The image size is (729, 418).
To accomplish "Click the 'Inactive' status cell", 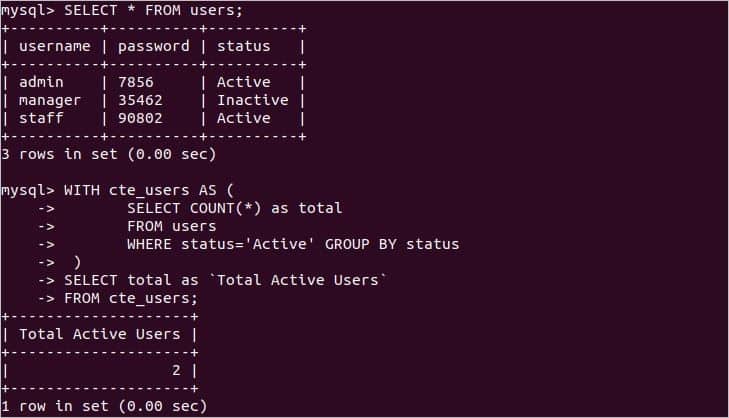I will (x=252, y=100).
